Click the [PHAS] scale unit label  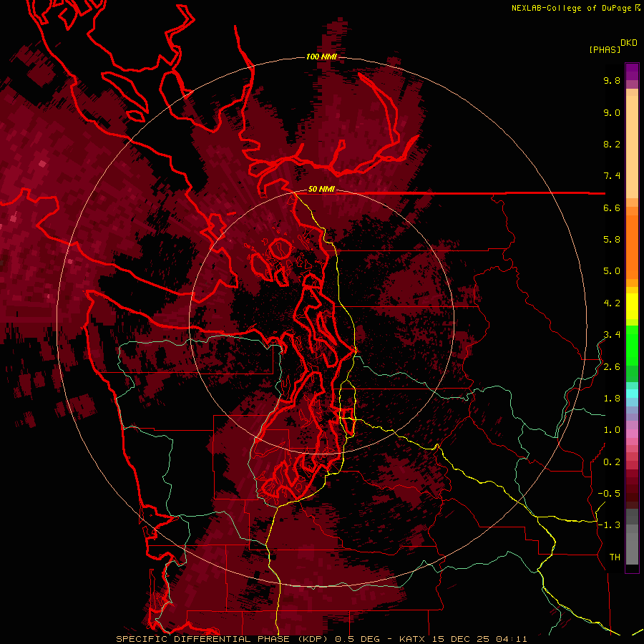coord(605,49)
